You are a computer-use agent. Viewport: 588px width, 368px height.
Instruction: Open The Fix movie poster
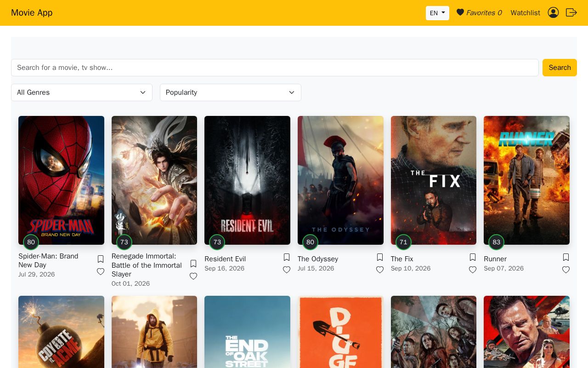(x=434, y=180)
